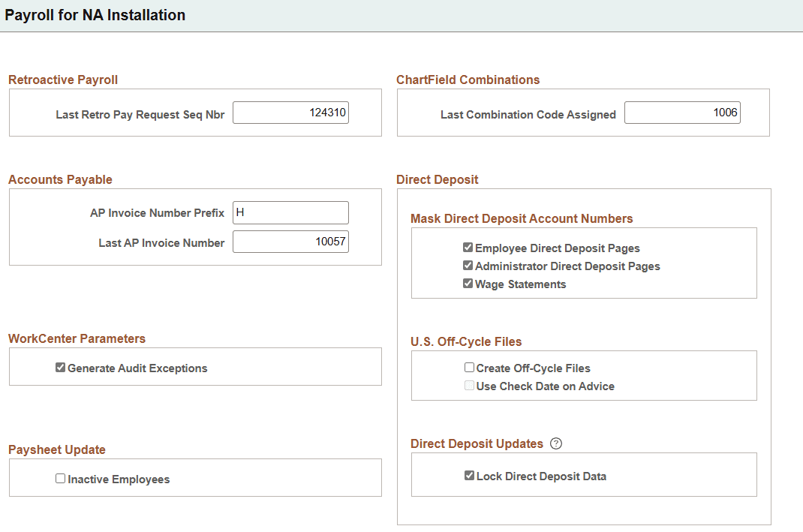Disable Generate Audit Exceptions
803x532 pixels.
[60, 368]
